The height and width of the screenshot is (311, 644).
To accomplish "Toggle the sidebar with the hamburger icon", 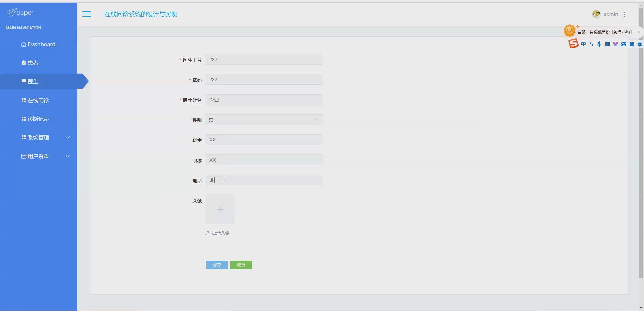I will coord(86,14).
